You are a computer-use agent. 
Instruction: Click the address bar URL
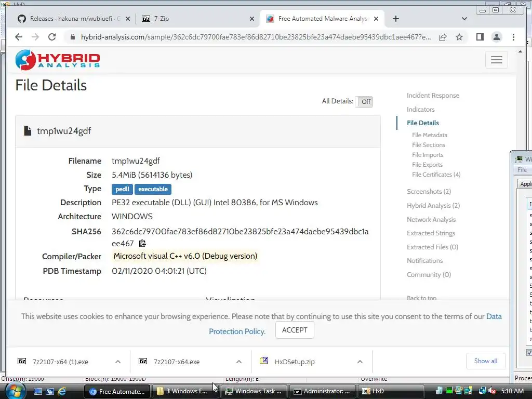tap(256, 37)
